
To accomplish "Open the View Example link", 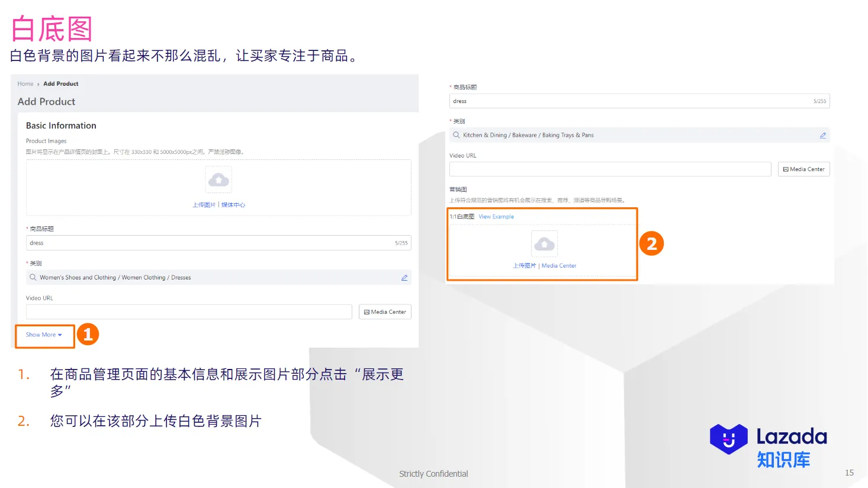I will point(496,217).
